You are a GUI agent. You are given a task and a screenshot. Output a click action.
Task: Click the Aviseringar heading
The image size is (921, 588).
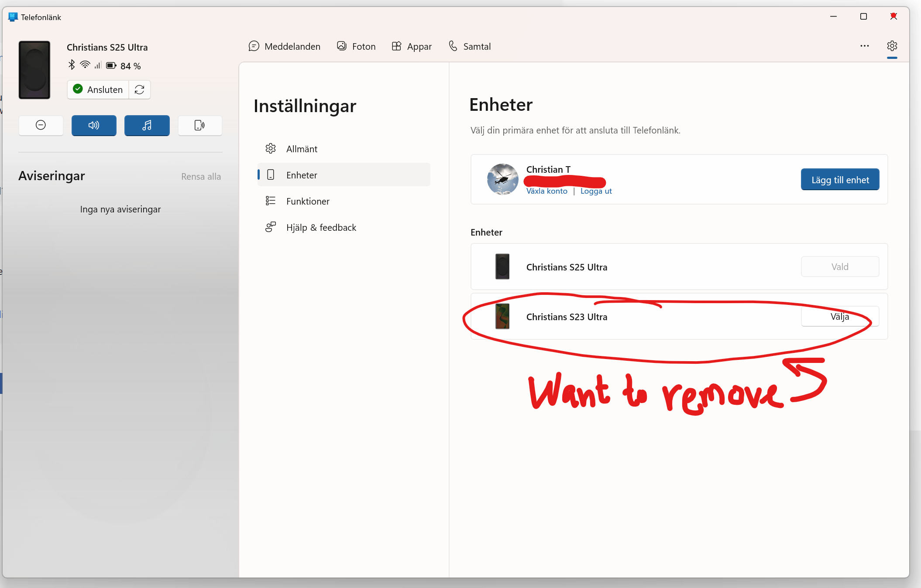52,176
